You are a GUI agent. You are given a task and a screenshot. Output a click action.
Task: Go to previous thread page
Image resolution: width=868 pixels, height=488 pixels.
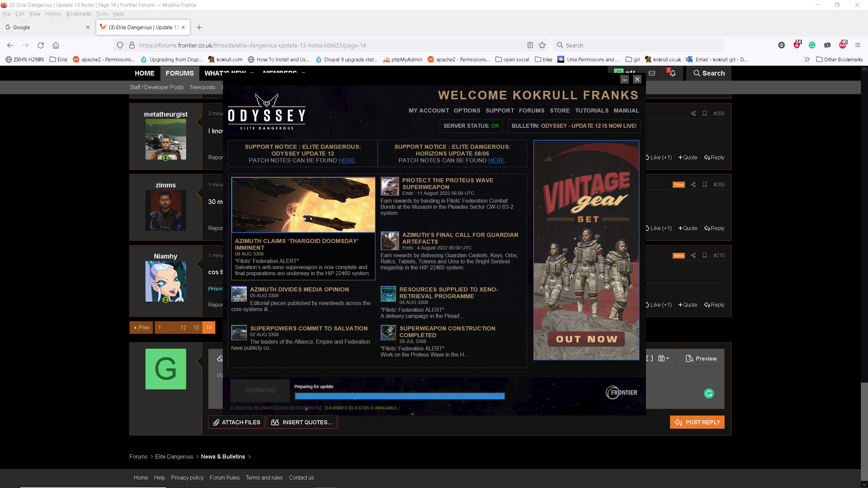pos(141,327)
